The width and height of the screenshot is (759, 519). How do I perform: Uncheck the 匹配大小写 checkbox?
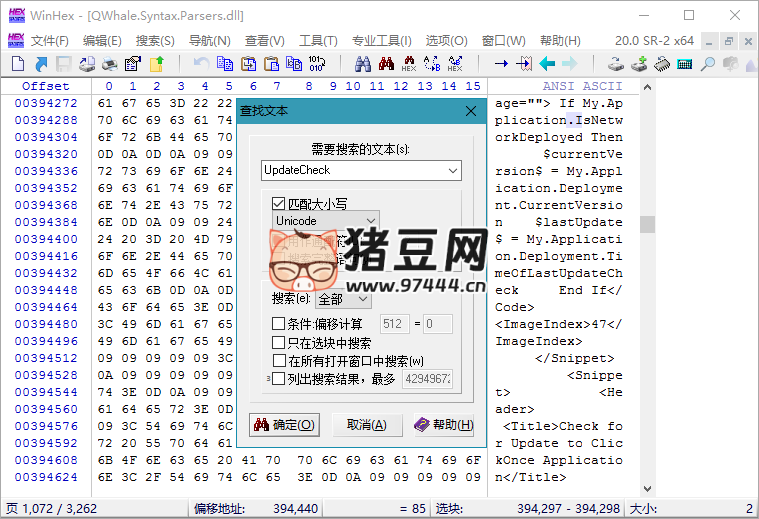(x=278, y=203)
